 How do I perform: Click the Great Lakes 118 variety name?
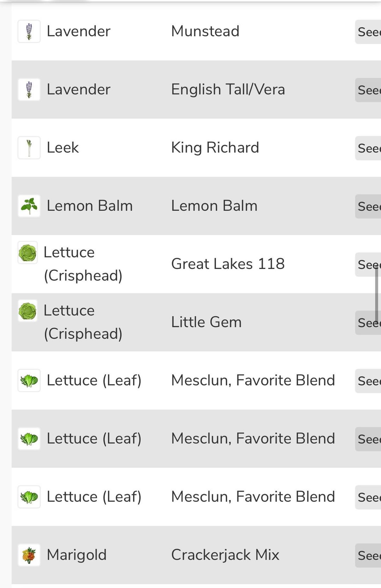click(x=228, y=264)
